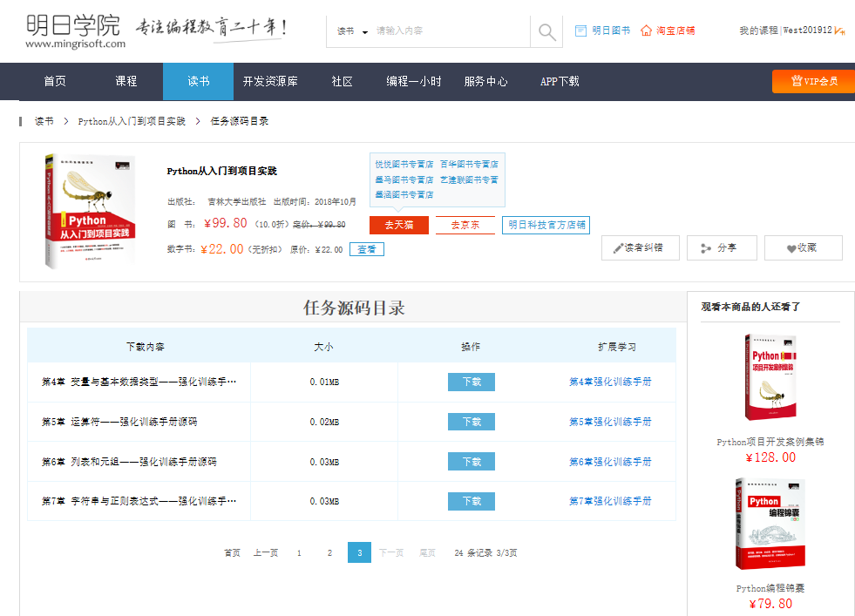Click the red 去天猫 button

click(399, 225)
